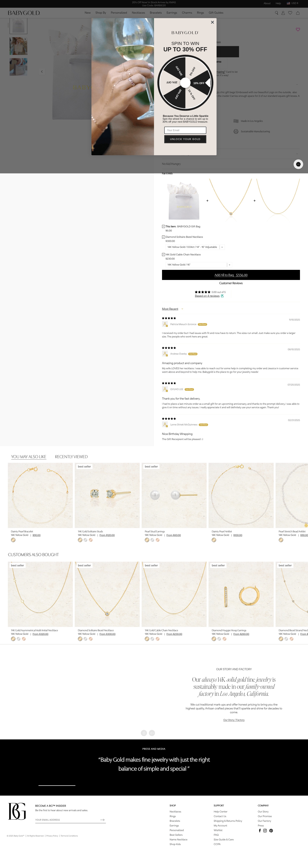Open Diamond Huggie Hoop Earrings product image
This screenshot has height=868, width=308.
pyautogui.click(x=241, y=594)
